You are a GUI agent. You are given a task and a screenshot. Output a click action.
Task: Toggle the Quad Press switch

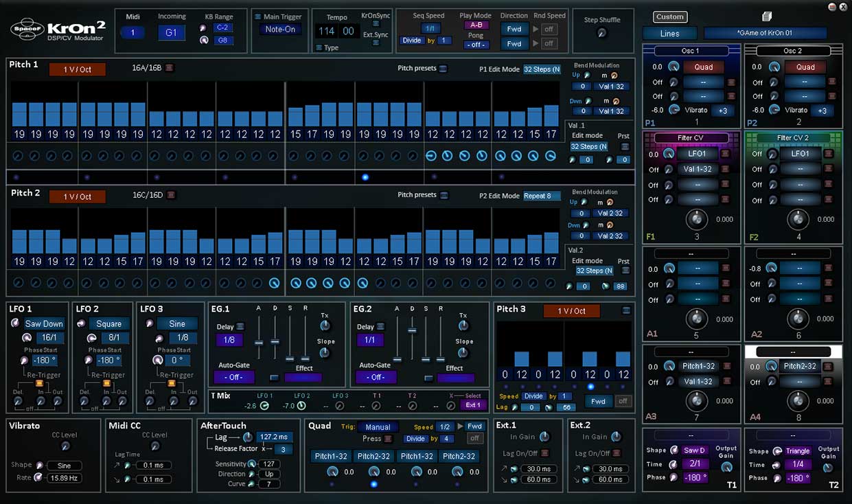388,438
